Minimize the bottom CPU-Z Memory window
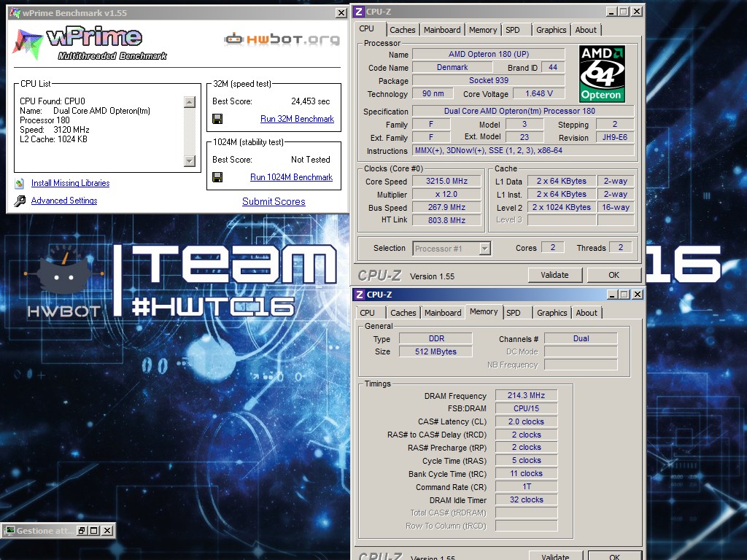This screenshot has height=560, width=747. [x=613, y=295]
